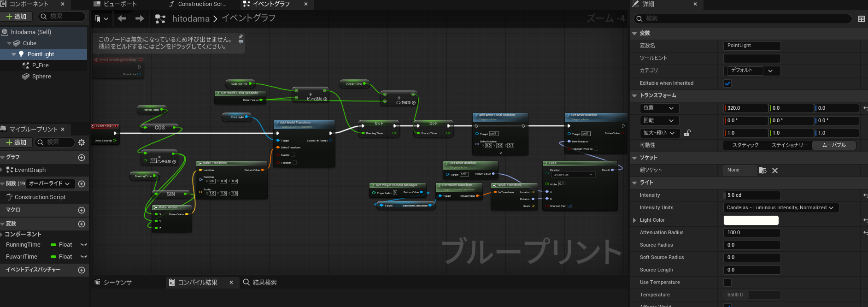
Task: Click the back navigation arrow in graph toolbar
Action: [122, 18]
